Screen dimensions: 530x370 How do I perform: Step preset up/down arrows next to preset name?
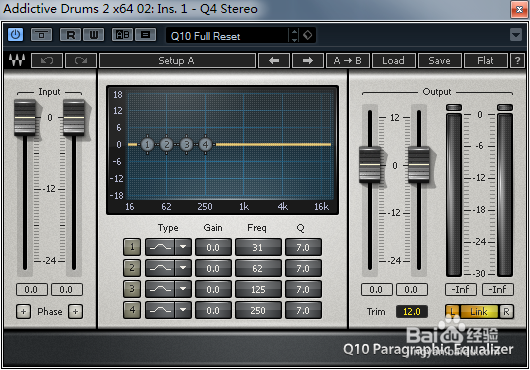click(294, 35)
